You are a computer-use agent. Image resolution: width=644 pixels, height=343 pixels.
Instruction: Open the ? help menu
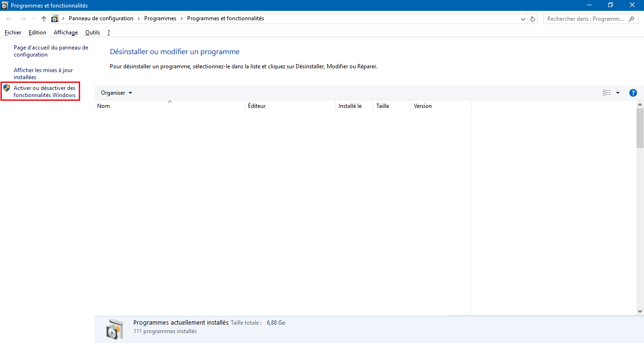(x=108, y=33)
